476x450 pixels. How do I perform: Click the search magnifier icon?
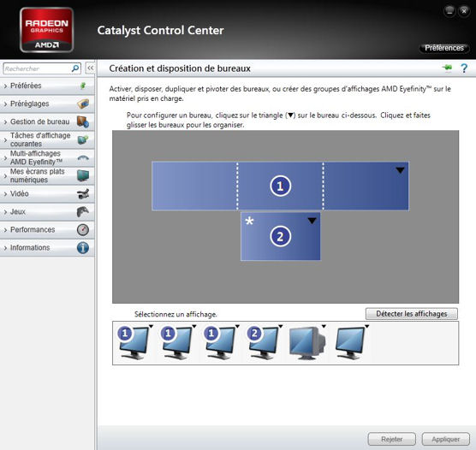[75, 68]
